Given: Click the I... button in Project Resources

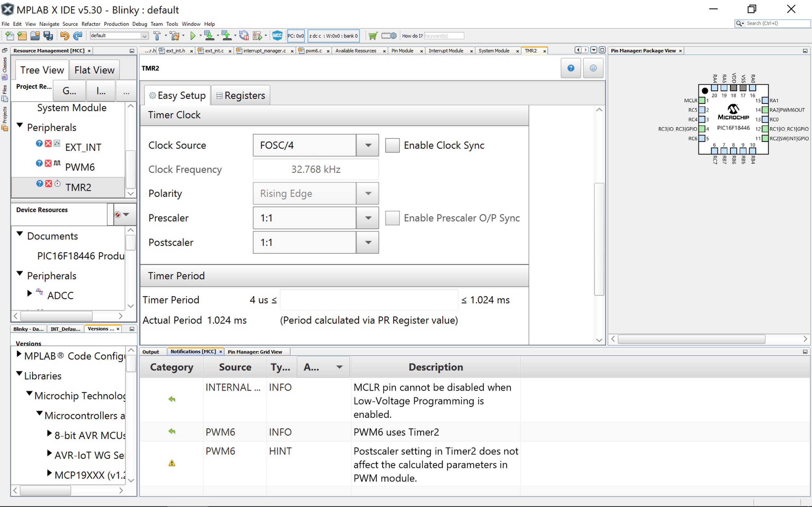Looking at the screenshot, I should coord(101,91).
